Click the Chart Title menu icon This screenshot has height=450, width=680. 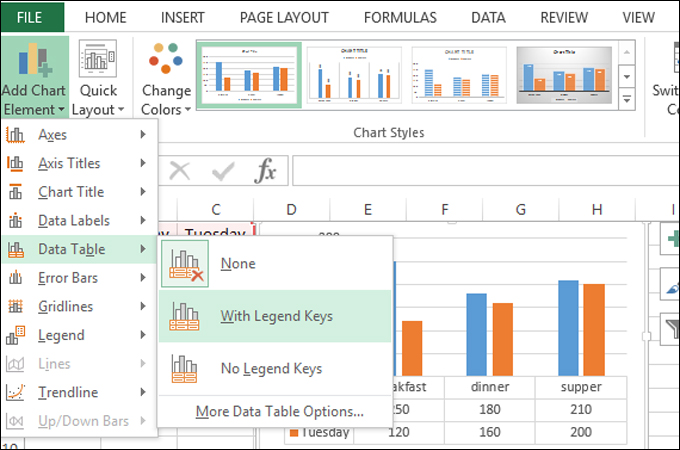(x=15, y=192)
